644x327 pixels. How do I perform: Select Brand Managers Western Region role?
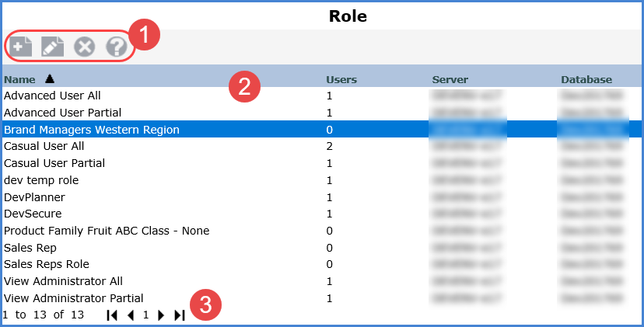(x=92, y=130)
